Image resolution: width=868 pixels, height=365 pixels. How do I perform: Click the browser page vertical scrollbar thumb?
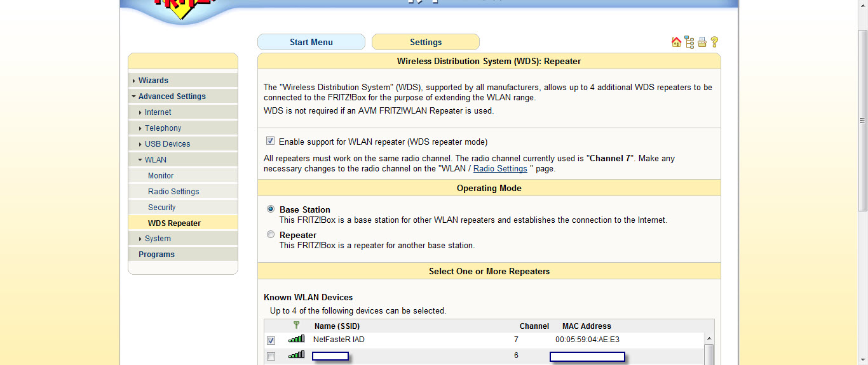[863, 119]
